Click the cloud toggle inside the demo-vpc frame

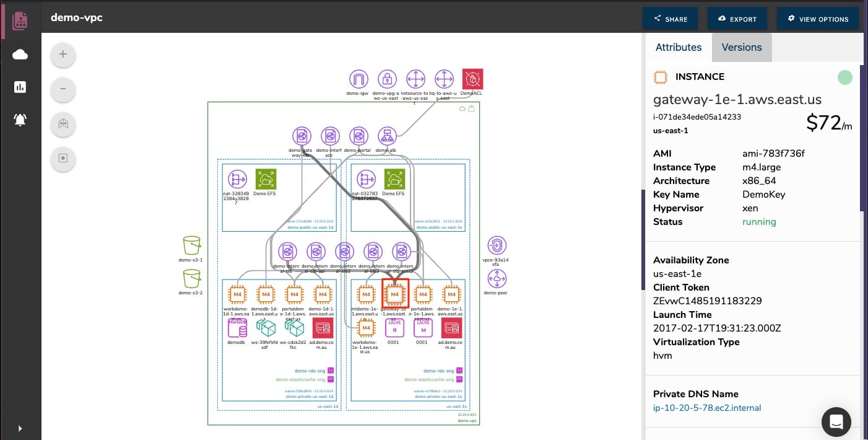click(462, 108)
